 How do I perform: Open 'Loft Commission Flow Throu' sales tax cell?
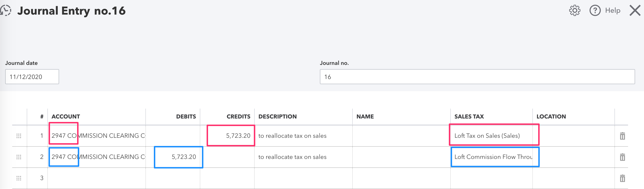coord(491,157)
